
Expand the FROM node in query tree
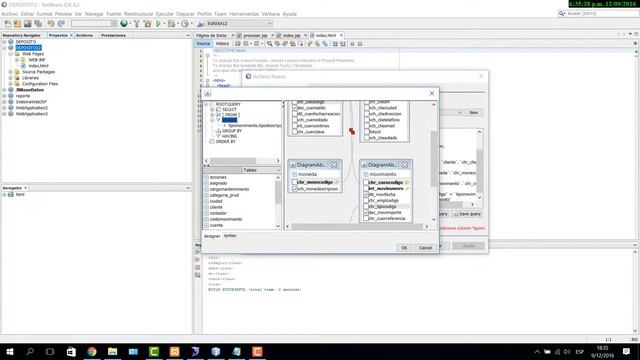click(x=212, y=115)
